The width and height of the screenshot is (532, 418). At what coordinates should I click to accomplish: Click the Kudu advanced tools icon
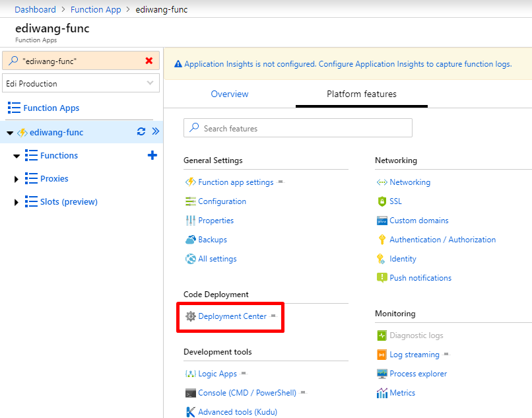point(191,412)
